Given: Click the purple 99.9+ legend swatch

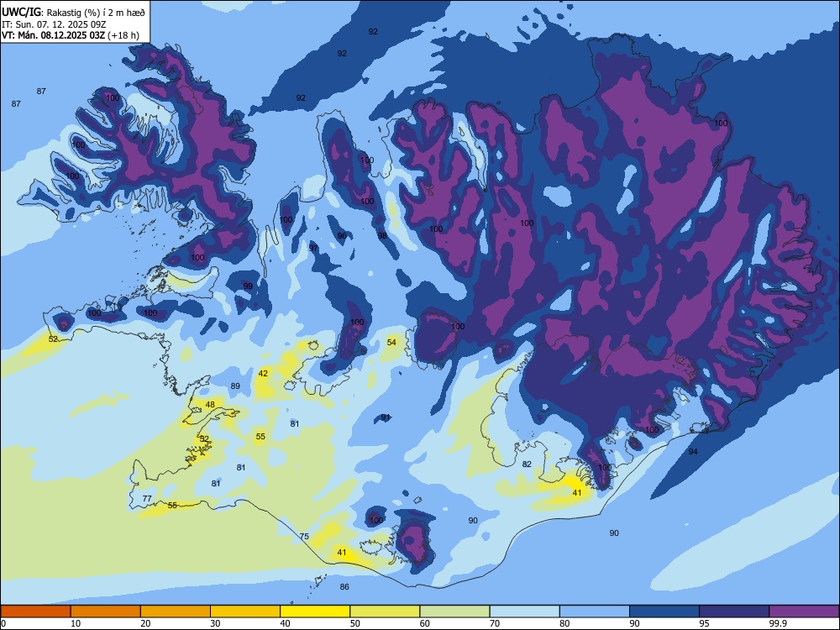Looking at the screenshot, I should pos(804,612).
